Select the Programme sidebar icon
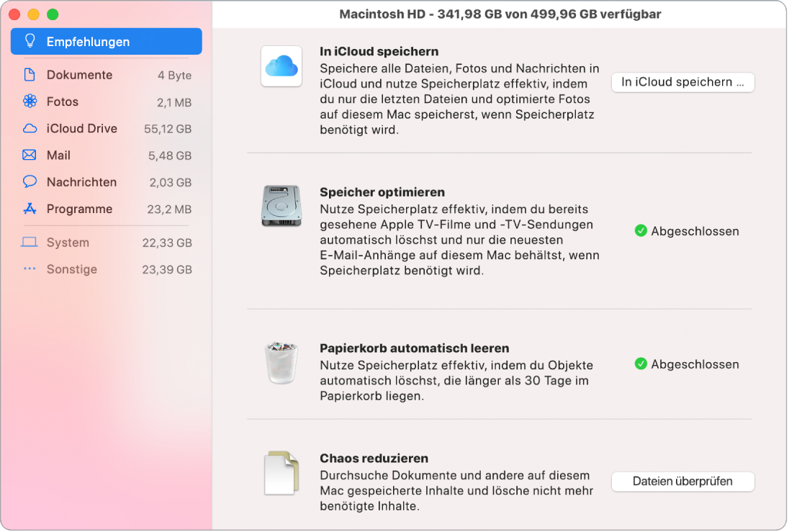 point(30,209)
